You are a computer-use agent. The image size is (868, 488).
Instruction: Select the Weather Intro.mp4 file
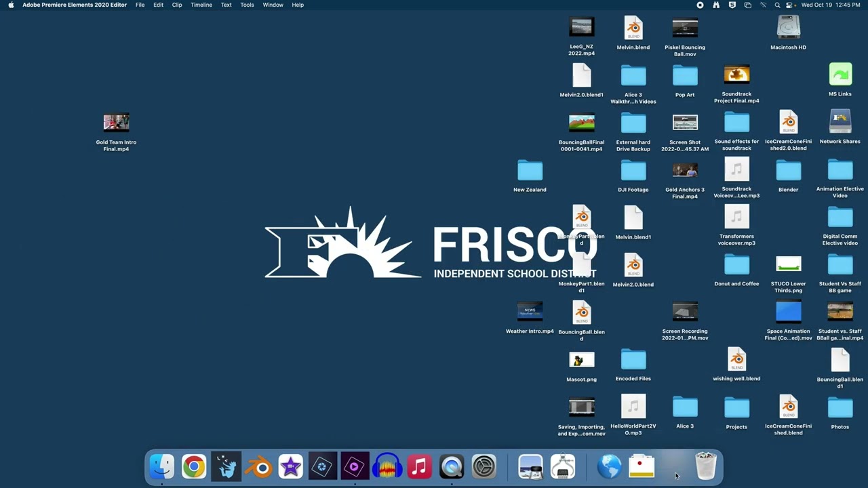pos(530,312)
